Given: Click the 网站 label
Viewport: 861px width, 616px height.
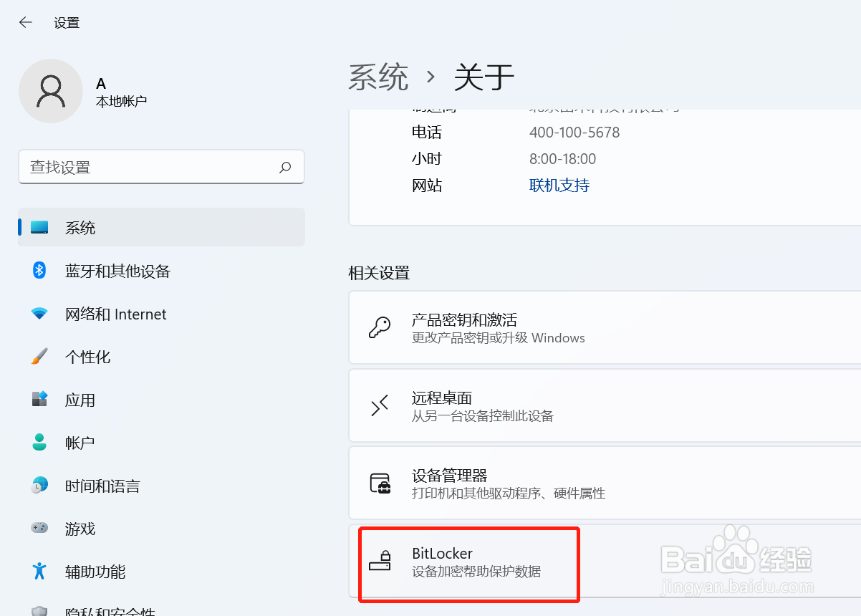Looking at the screenshot, I should (x=427, y=186).
